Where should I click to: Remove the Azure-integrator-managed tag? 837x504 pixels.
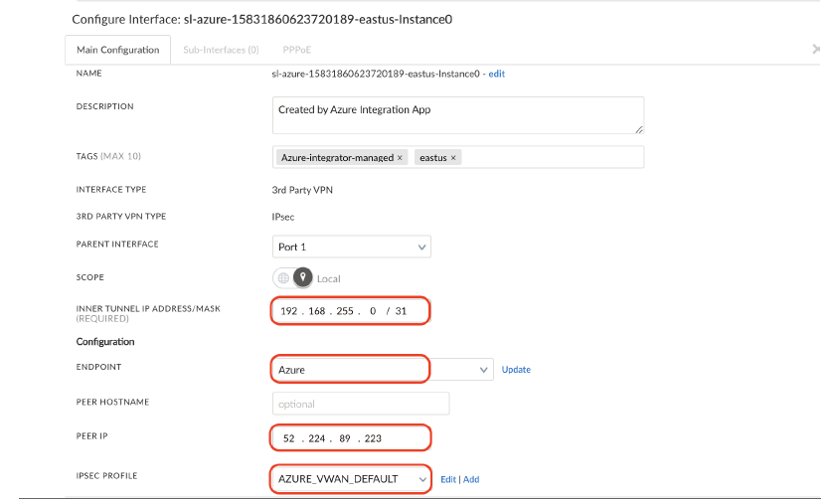click(x=400, y=158)
